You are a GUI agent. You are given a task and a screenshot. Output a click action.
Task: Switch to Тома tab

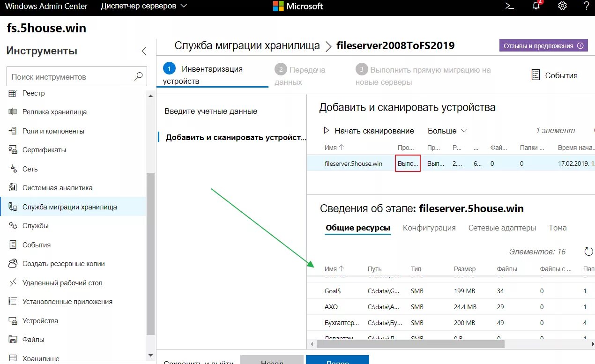coord(558,228)
